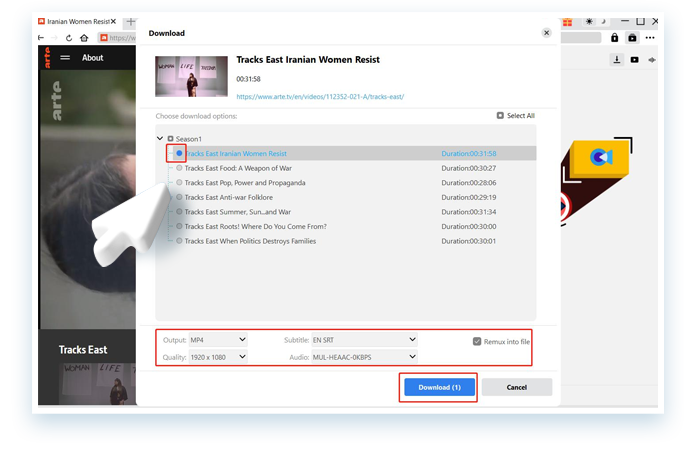
Task: Switch to dark mode moon icon
Action: pyautogui.click(x=604, y=21)
